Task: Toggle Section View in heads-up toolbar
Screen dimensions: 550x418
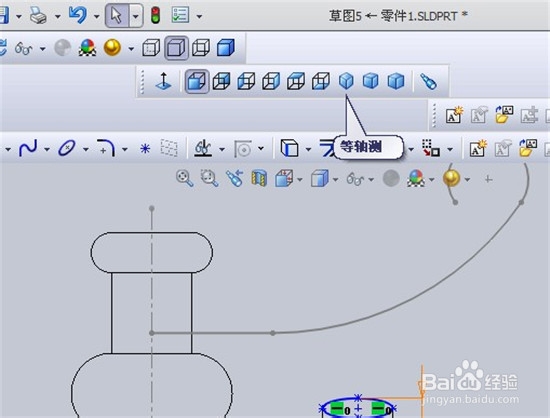Action: (259, 178)
